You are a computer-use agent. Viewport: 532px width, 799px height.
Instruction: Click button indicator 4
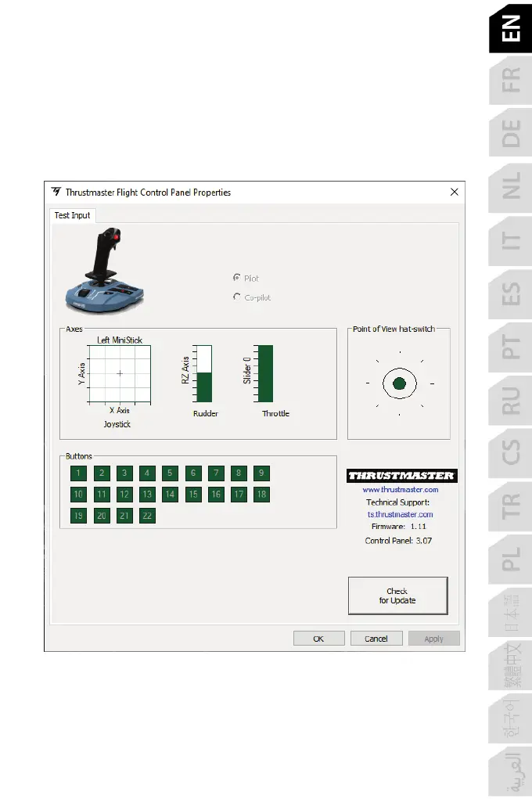tap(147, 473)
